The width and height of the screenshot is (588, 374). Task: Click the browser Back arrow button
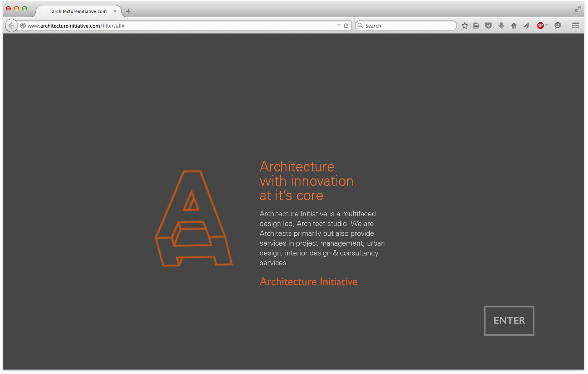tap(11, 26)
